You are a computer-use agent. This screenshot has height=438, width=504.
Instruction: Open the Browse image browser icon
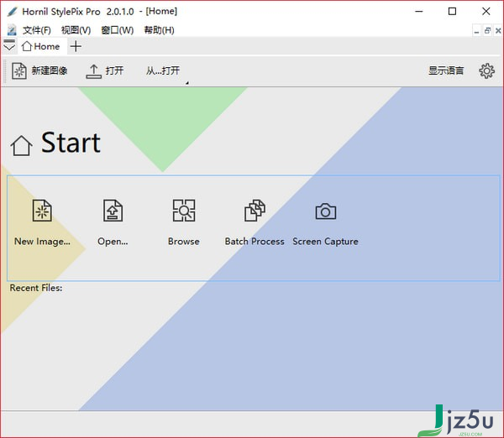184,211
